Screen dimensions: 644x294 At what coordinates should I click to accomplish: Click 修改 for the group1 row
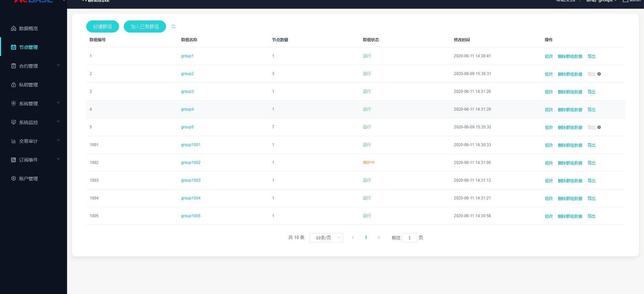pos(548,56)
